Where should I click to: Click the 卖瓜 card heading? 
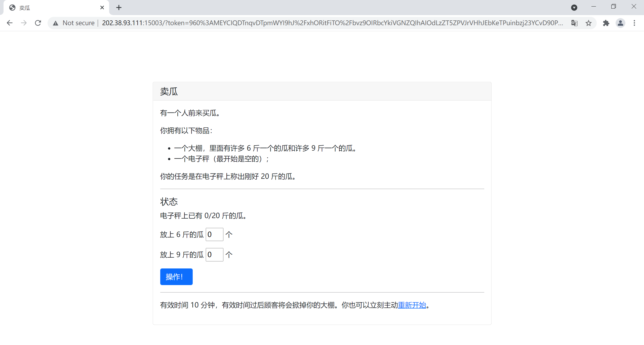pos(169,91)
